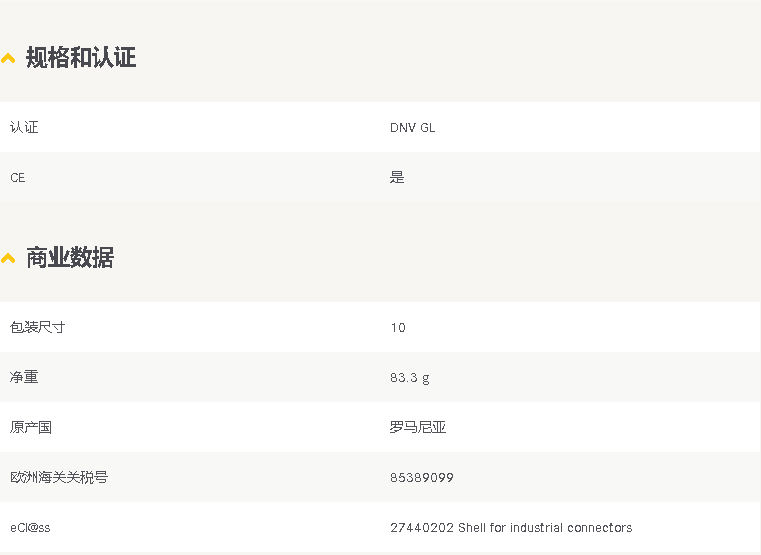Click the 欧洲海关关税号 row label
Screen dimensions: 761x555
click(59, 477)
